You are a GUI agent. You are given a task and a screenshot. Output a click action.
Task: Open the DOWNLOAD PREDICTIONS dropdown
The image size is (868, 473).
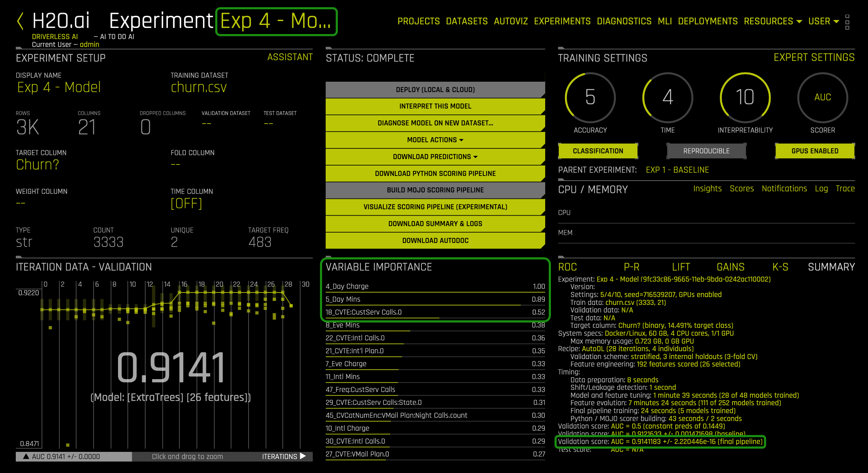[435, 157]
